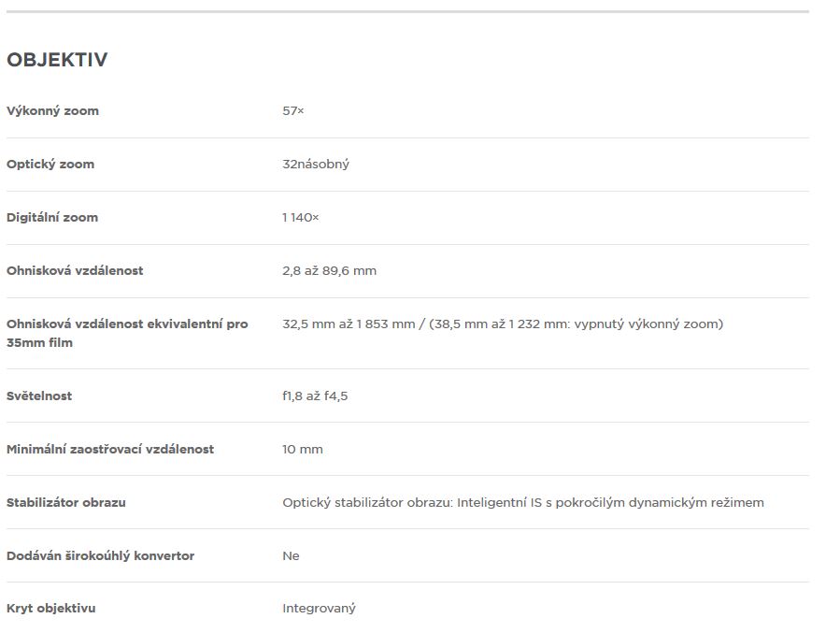840x633 pixels.
Task: Click the OBJEKTIV section heading
Action: click(57, 60)
